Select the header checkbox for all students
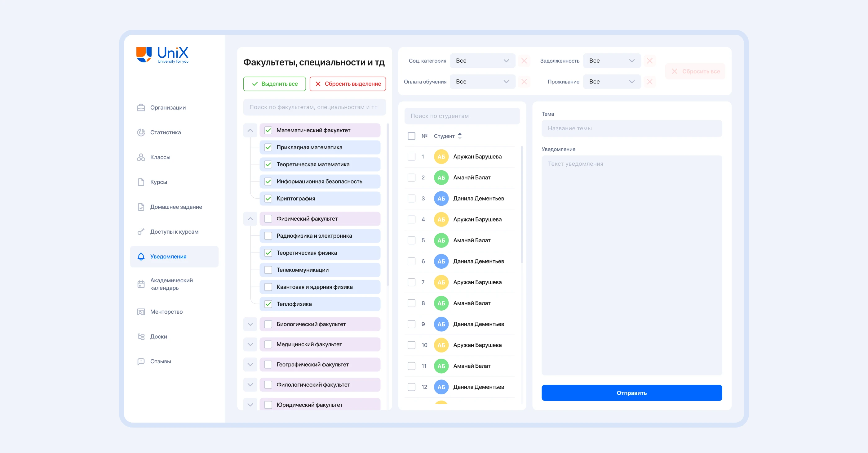The height and width of the screenshot is (453, 868). click(411, 136)
